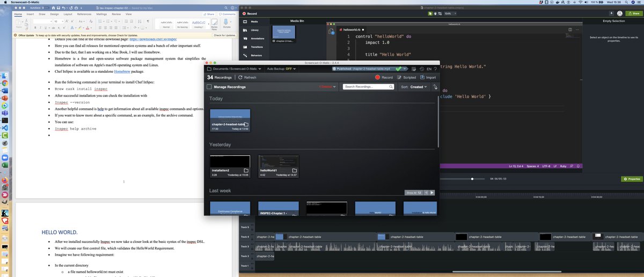Open the Documents / Screencast-O-Matic folder dropdown
The height and width of the screenshot is (277, 644).
(x=234, y=69)
